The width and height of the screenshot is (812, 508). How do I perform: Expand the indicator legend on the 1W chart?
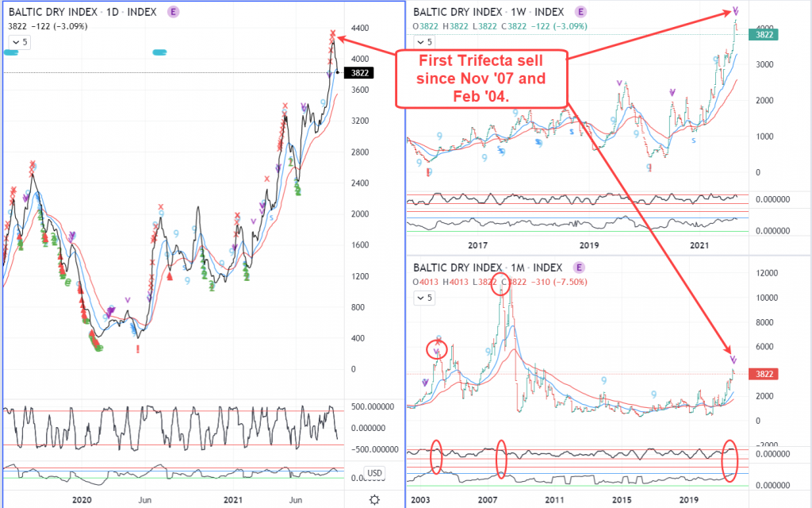[425, 42]
